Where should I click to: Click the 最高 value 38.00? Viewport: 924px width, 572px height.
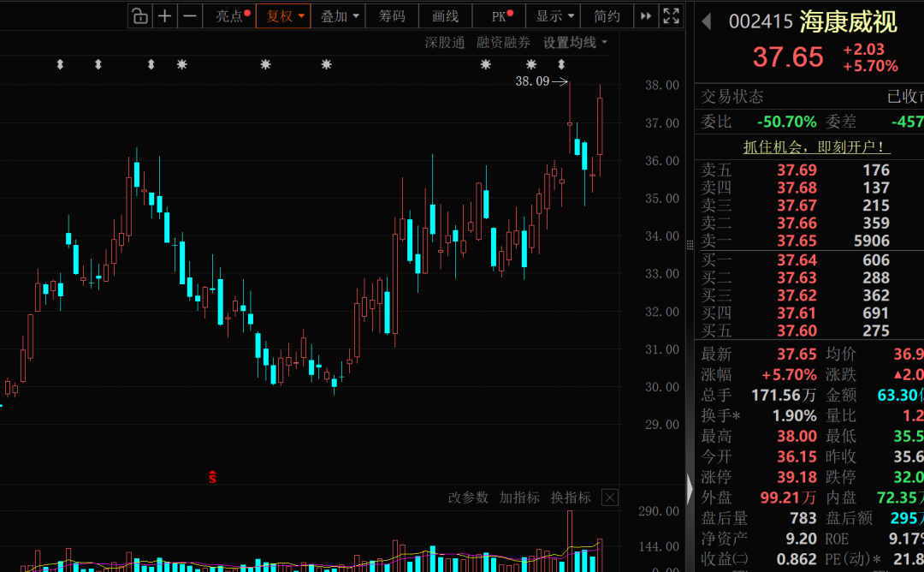point(797,437)
